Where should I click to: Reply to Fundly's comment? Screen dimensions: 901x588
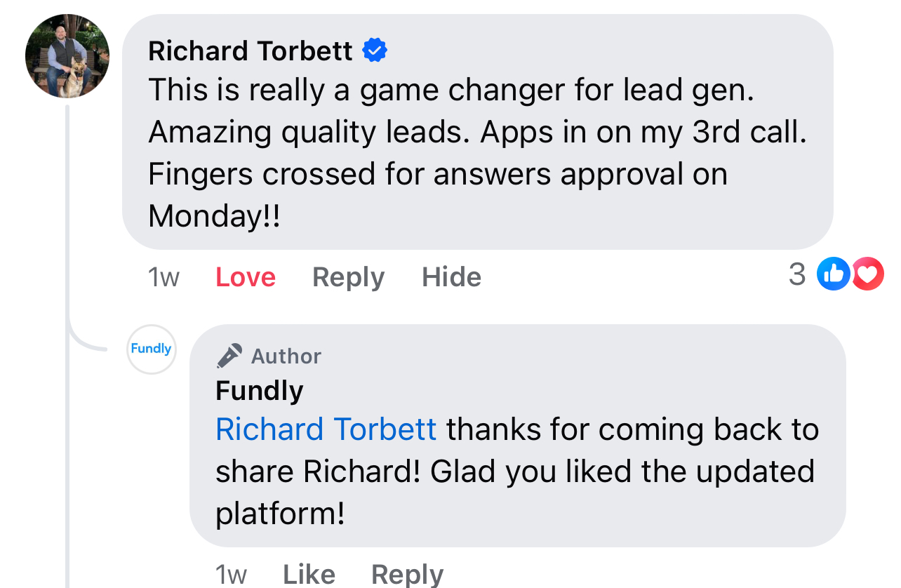407,575
